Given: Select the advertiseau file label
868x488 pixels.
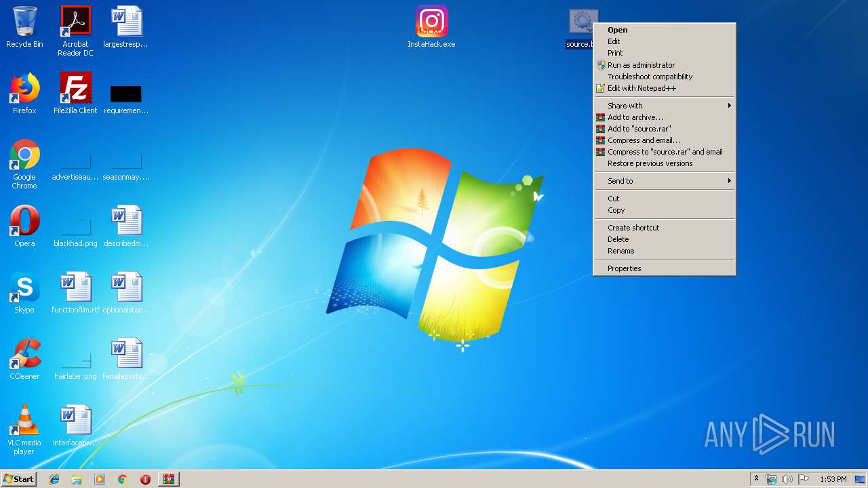Looking at the screenshot, I should click(75, 177).
